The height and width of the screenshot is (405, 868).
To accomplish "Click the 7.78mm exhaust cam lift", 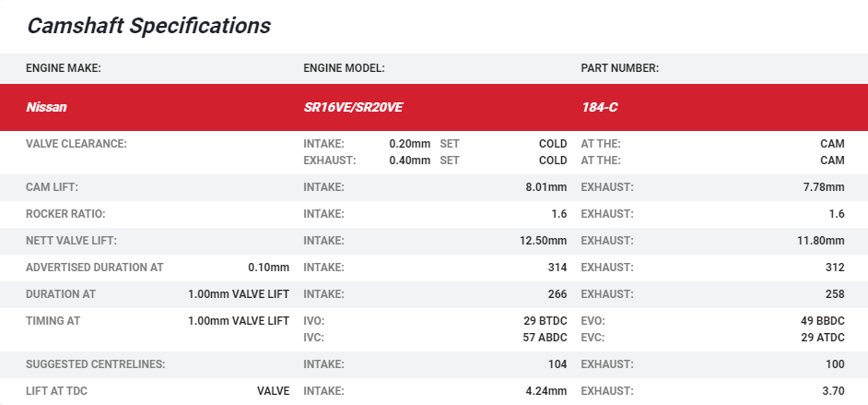I will coord(823,187).
